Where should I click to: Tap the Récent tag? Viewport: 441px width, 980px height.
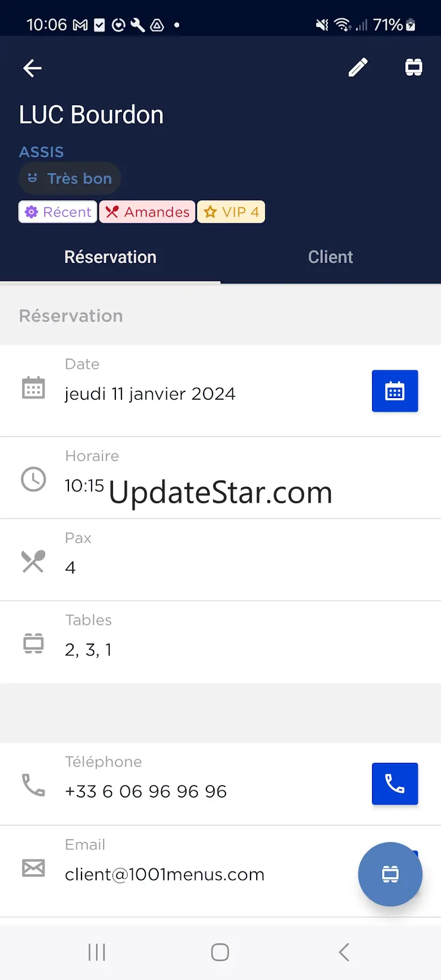pyautogui.click(x=58, y=212)
